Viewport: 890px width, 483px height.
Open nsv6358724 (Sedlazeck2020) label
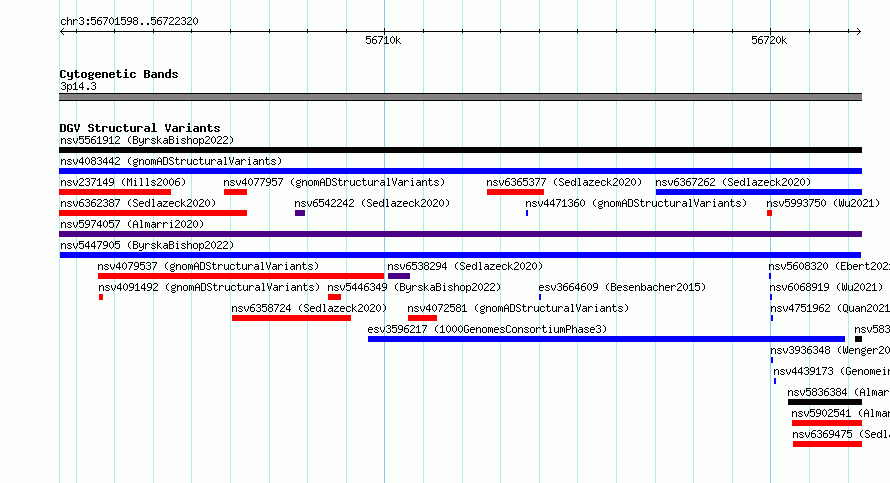(309, 308)
